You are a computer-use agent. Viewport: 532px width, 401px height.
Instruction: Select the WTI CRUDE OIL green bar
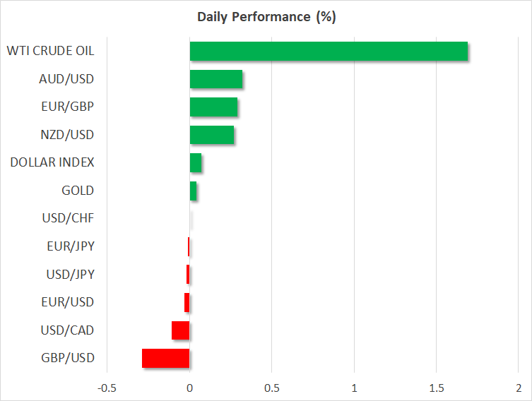(329, 52)
